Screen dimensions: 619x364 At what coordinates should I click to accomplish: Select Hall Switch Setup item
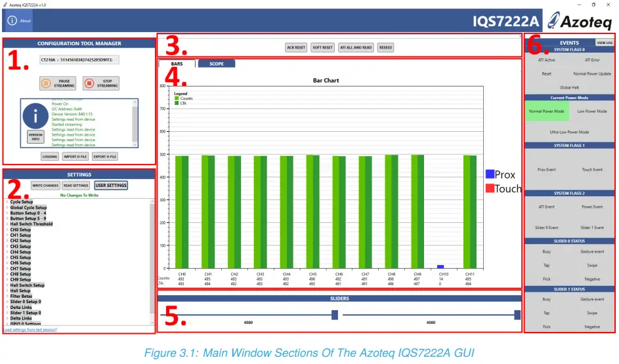pyautogui.click(x=27, y=285)
